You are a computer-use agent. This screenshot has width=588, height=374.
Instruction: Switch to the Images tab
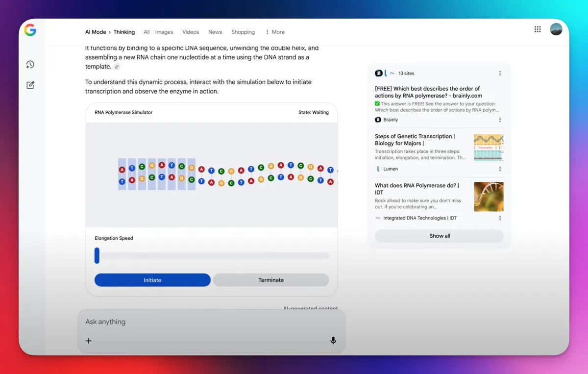[x=164, y=32]
